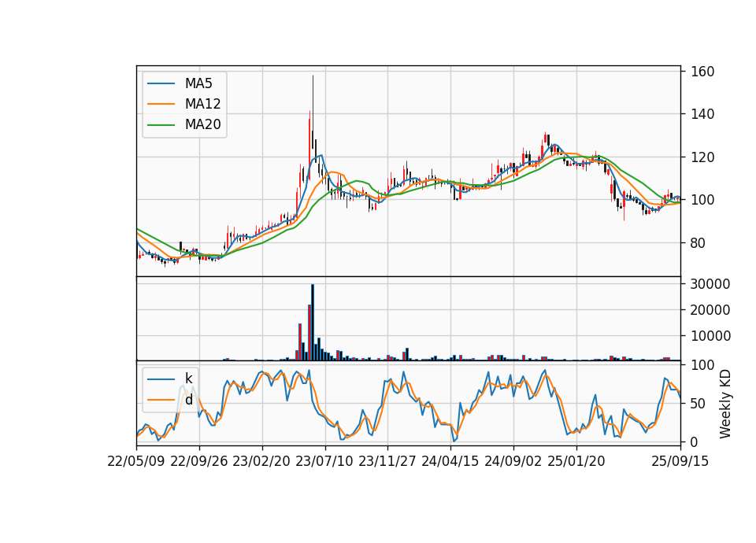Click the Weekly KD axis title
The image size is (756, 543).
[x=725, y=404]
